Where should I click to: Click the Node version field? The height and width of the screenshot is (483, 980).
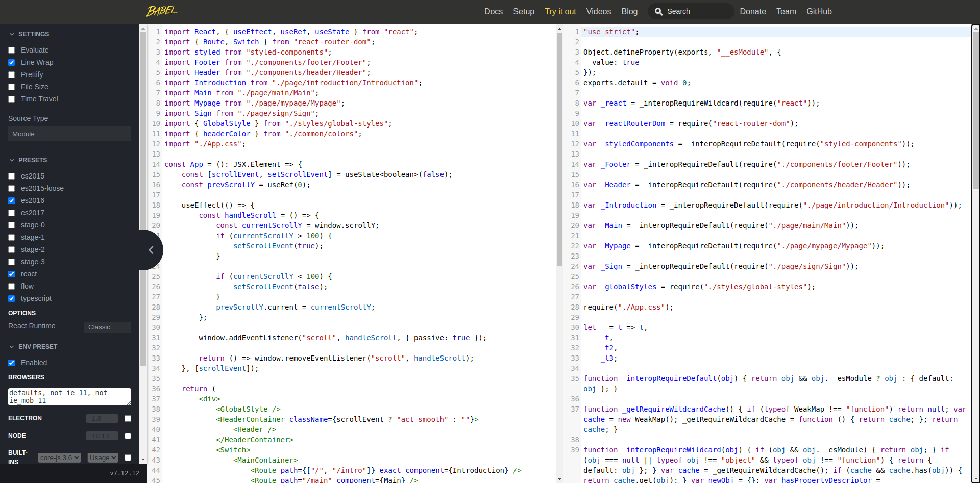(x=102, y=436)
